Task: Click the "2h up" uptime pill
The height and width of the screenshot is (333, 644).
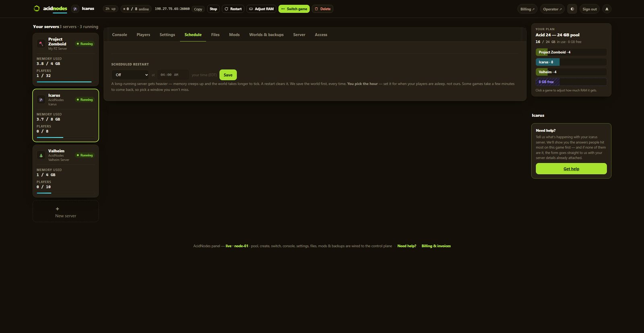Action: [x=110, y=9]
